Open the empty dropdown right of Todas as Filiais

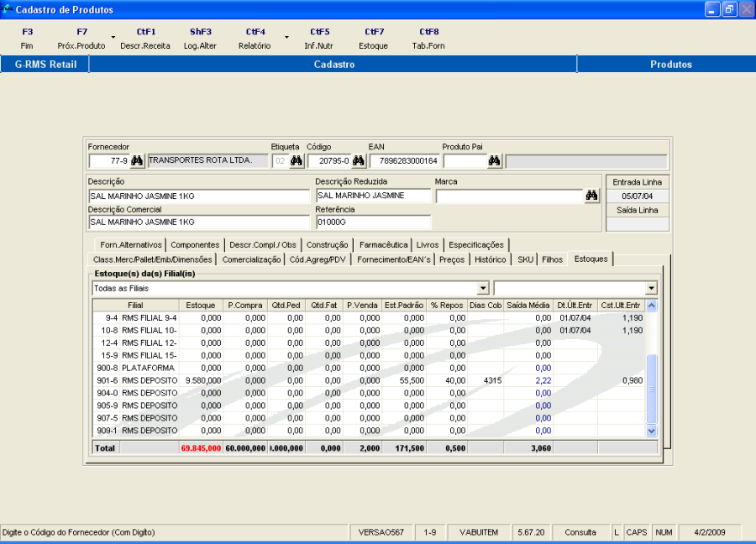point(652,288)
